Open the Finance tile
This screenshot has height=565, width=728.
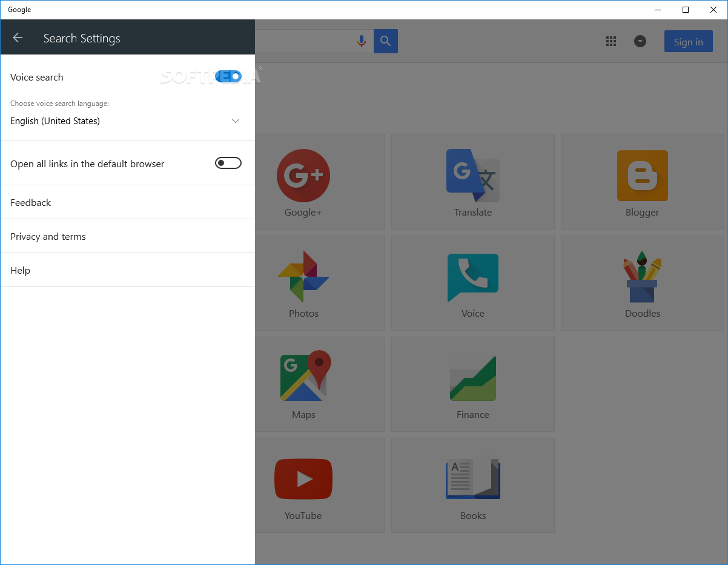[x=473, y=384]
